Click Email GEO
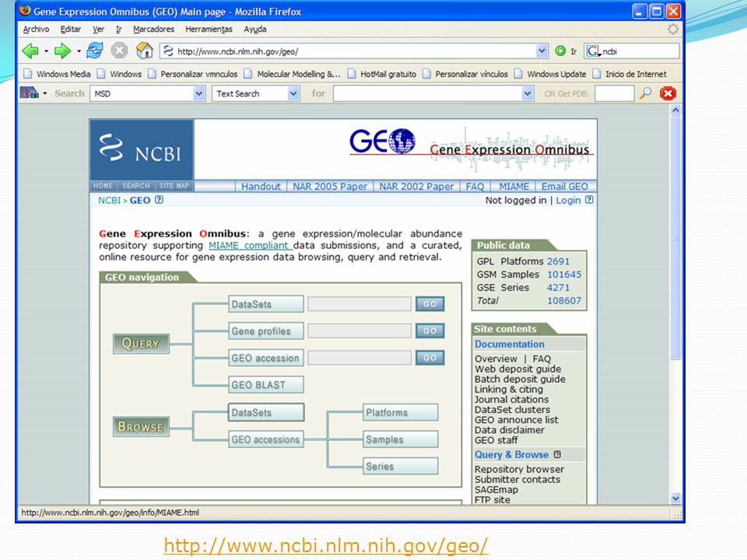Image resolution: width=747 pixels, height=560 pixels. click(x=565, y=186)
